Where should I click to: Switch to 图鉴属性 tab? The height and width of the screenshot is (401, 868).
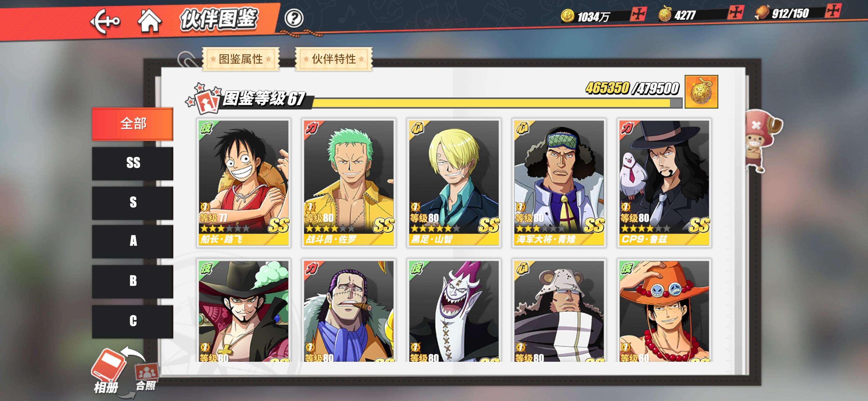(x=241, y=59)
